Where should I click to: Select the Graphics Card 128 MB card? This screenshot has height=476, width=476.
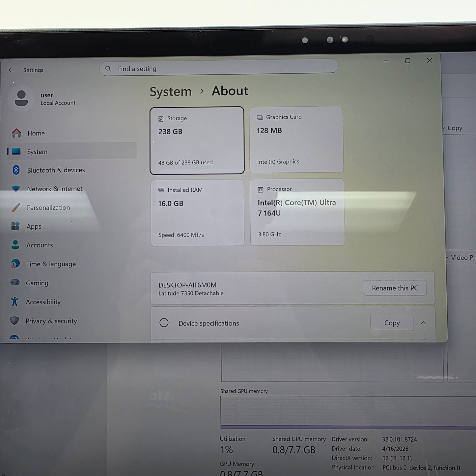(296, 139)
